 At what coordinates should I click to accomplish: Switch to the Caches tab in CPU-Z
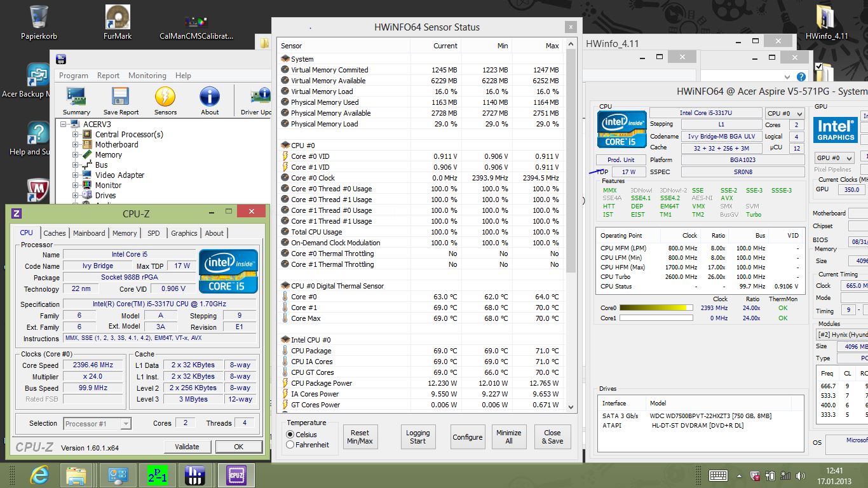[55, 233]
